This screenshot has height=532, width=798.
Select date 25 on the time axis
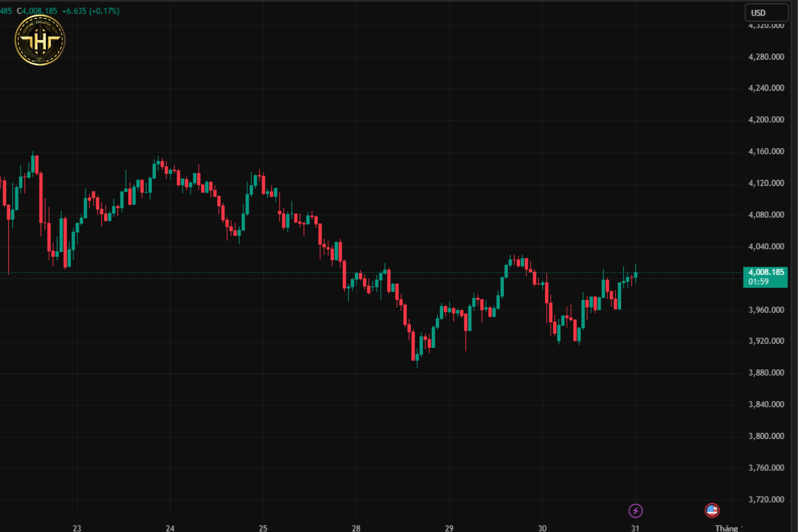point(263,528)
